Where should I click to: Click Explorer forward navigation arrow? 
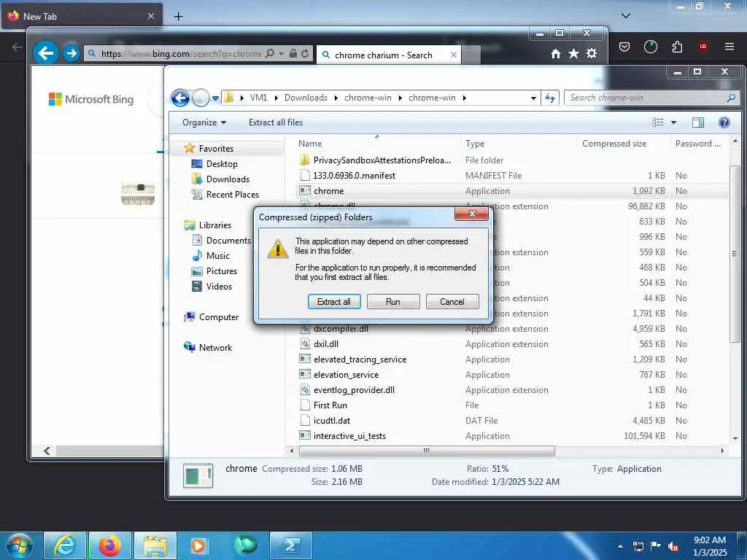pos(201,98)
